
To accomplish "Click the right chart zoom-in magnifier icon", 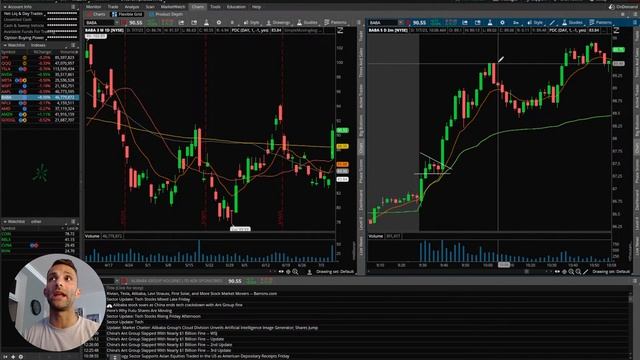I will coord(571,272).
